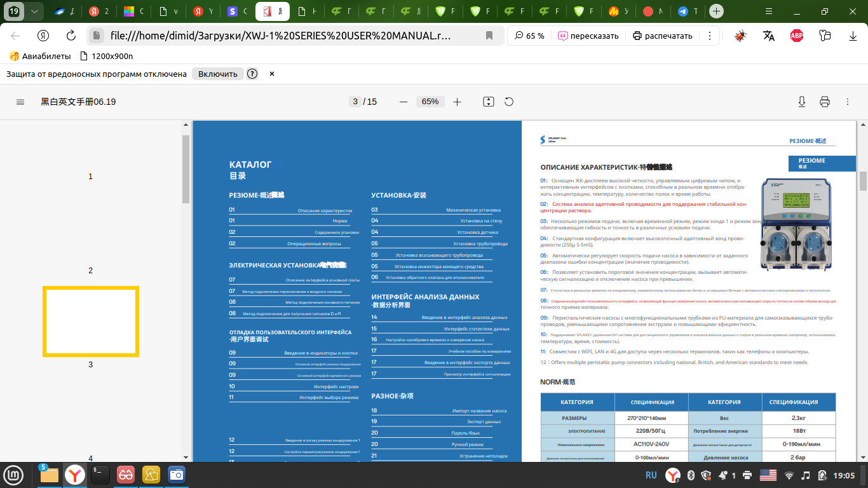Click the thumbnail sidebar scrollbar
The image size is (868, 488).
pos(186,168)
